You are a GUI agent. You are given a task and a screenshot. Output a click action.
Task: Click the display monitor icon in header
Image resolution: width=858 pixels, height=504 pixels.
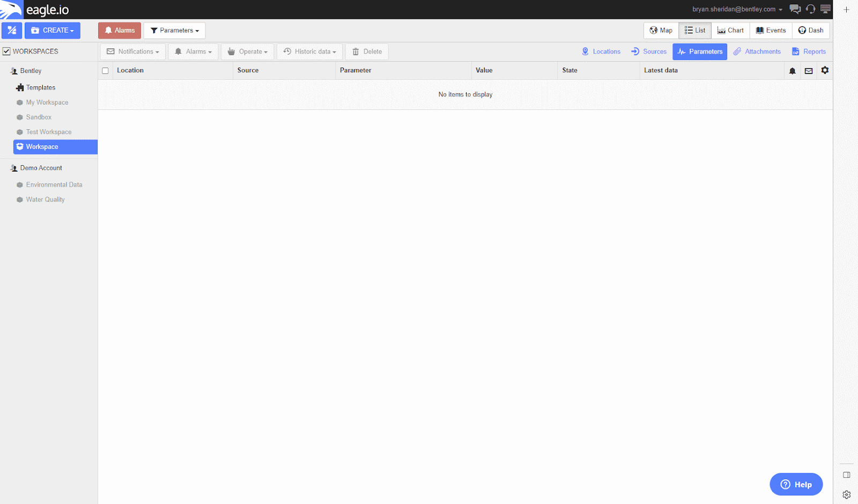825,9
